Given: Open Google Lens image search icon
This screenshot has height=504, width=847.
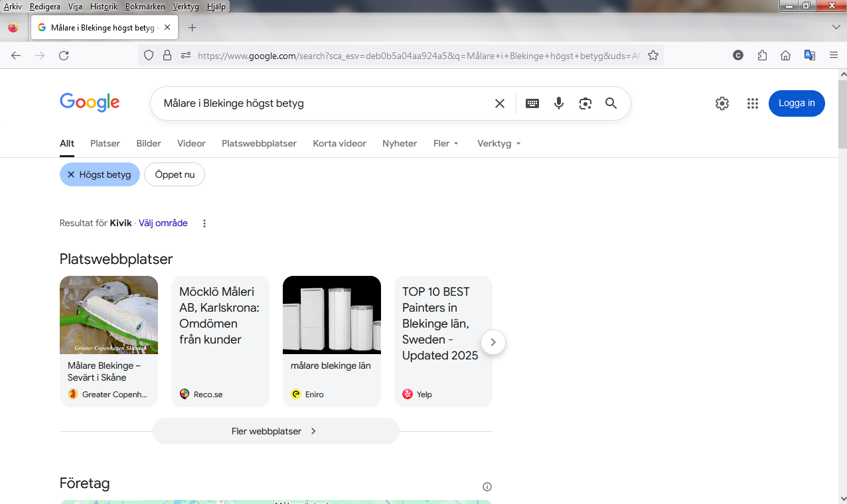Looking at the screenshot, I should (x=585, y=103).
